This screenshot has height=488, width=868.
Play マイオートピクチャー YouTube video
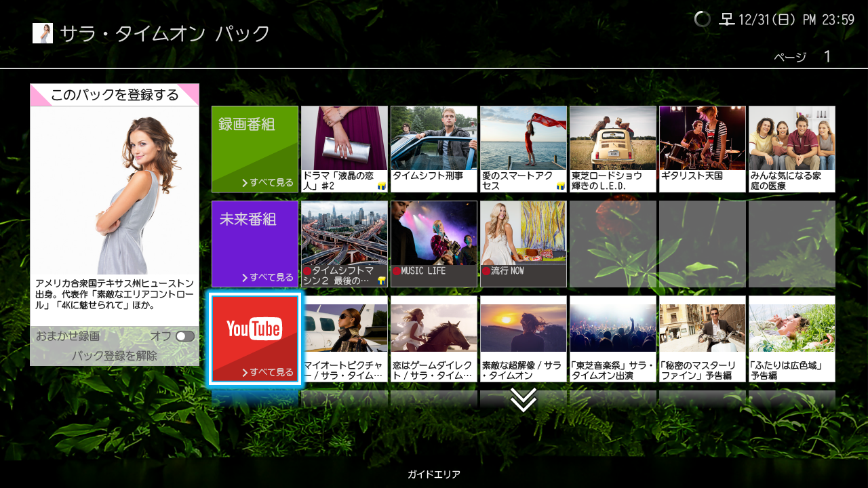344,339
